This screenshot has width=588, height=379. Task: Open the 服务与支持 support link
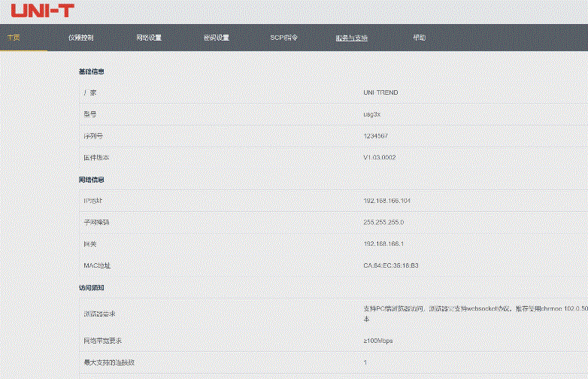(x=351, y=38)
